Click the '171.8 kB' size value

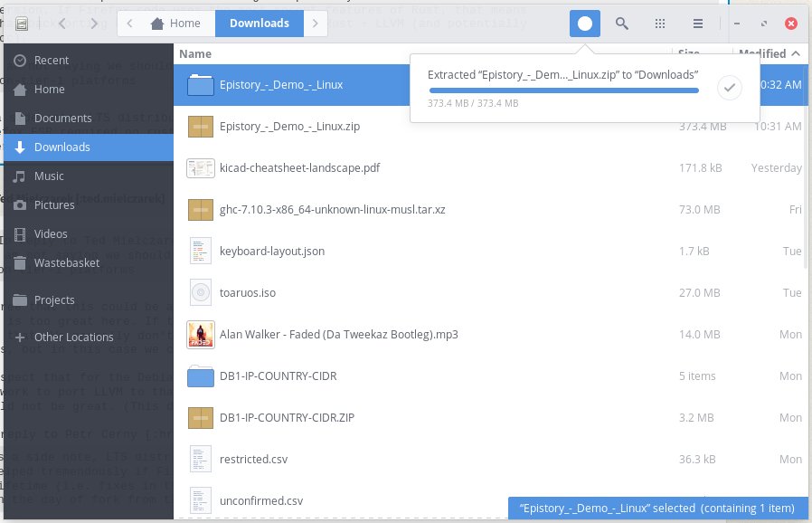point(700,168)
